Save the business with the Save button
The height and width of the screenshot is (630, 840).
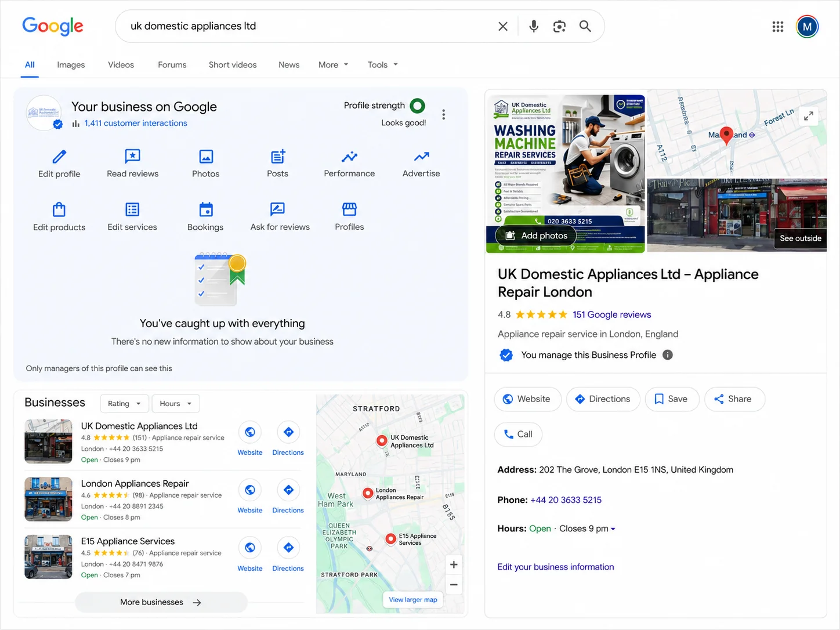672,399
